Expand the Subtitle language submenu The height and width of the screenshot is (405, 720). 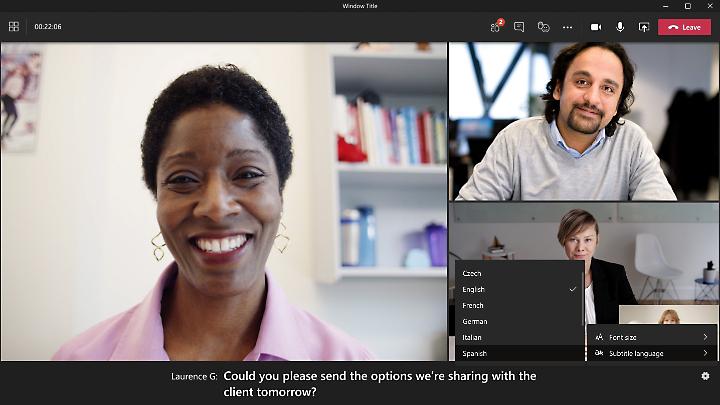point(651,353)
